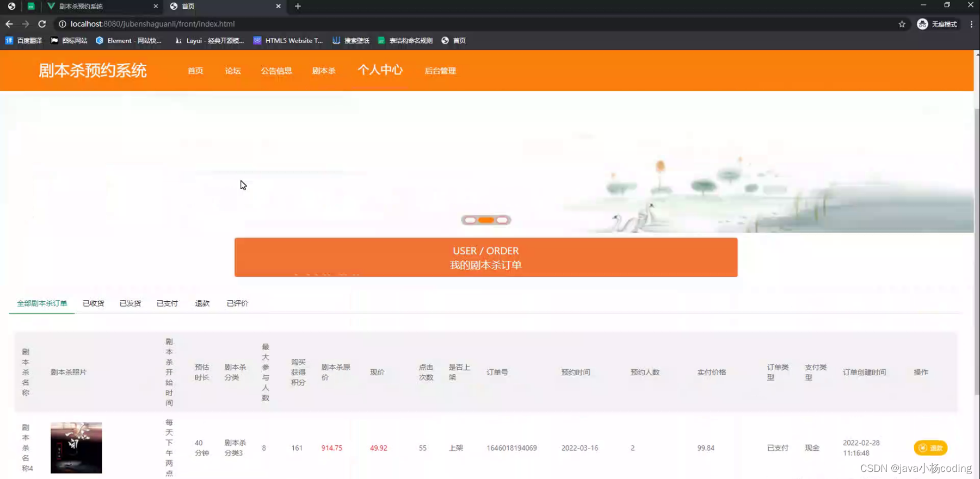980x479 pixels.
Task: Switch to the 退款 tab
Action: [x=202, y=303]
